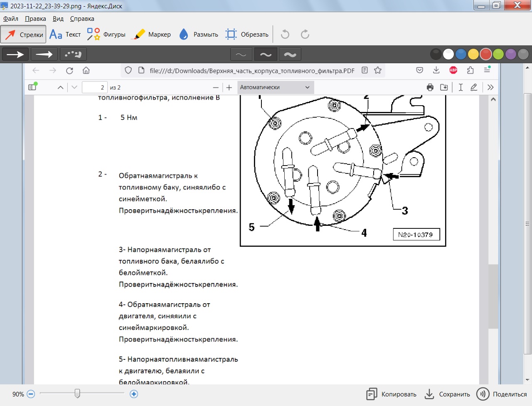Screen dimensions: 532x406
Task: Select the Фигуры shapes tool
Action: 106,35
